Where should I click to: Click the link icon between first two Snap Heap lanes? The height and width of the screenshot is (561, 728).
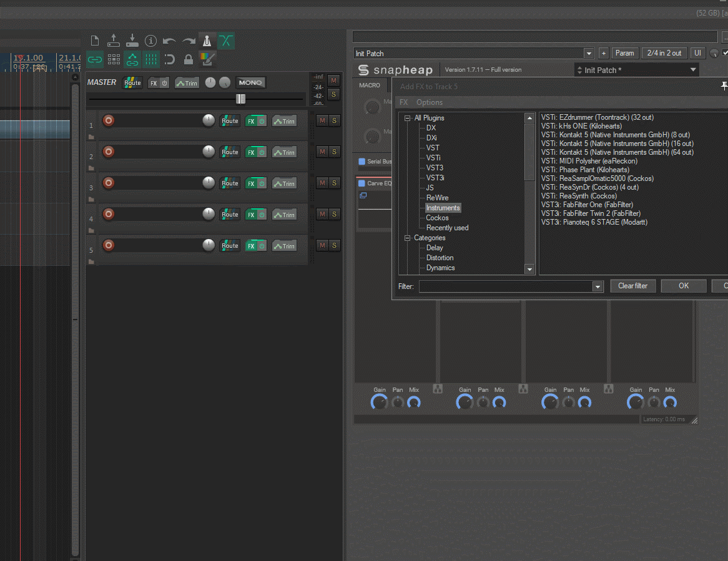[438, 389]
